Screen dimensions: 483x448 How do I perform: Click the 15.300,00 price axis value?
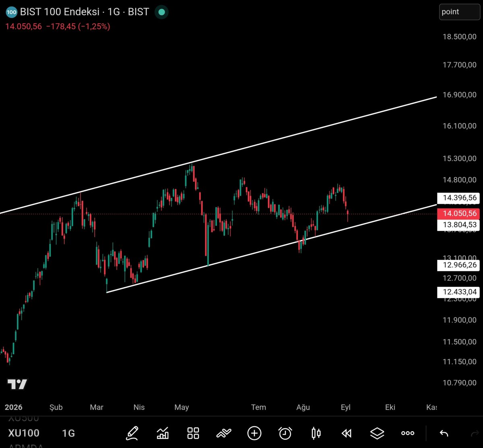[460, 158]
